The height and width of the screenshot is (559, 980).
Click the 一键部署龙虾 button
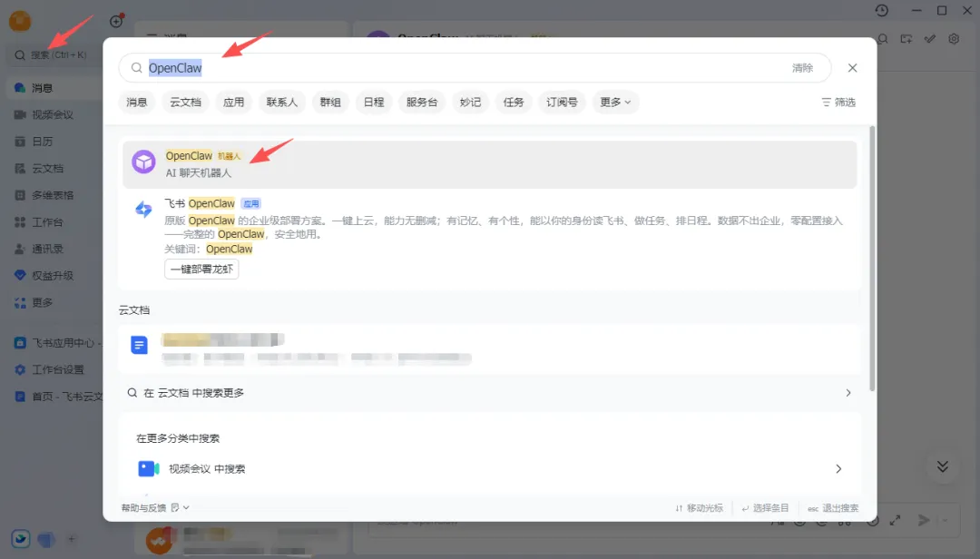[201, 269]
